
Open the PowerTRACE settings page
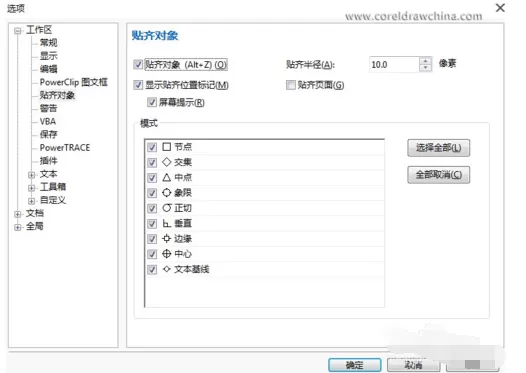(65, 148)
